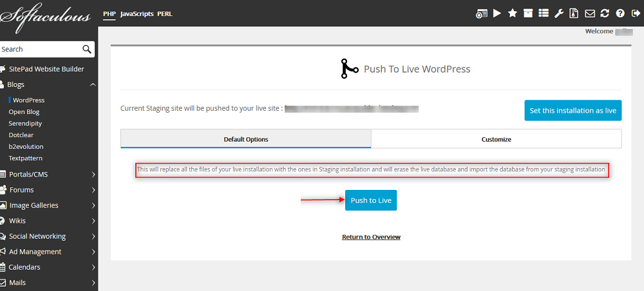Open settings via the wrench icon
The width and height of the screenshot is (644, 291).
pos(559,13)
